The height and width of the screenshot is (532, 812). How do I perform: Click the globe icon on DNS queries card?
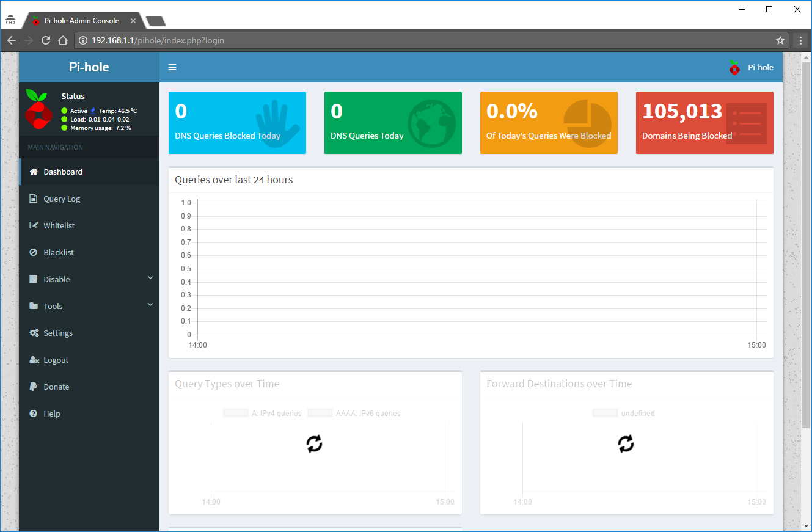tap(431, 123)
